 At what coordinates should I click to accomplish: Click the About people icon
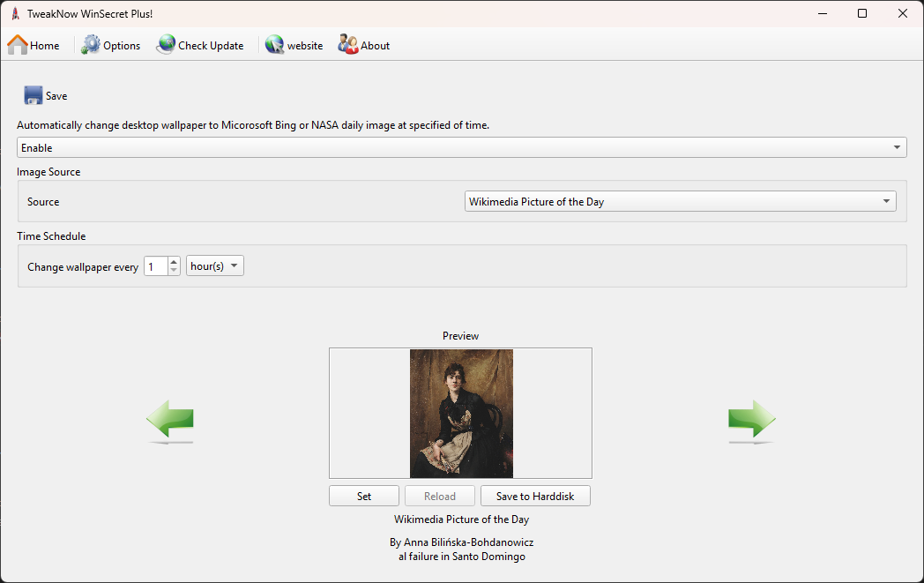pyautogui.click(x=348, y=45)
